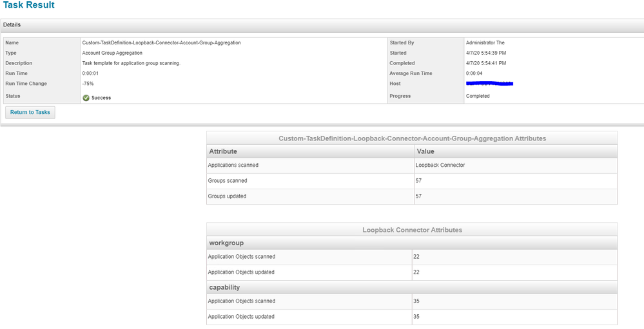The height and width of the screenshot is (329, 644).
Task: Click the workgroup section header
Action: pos(226,243)
